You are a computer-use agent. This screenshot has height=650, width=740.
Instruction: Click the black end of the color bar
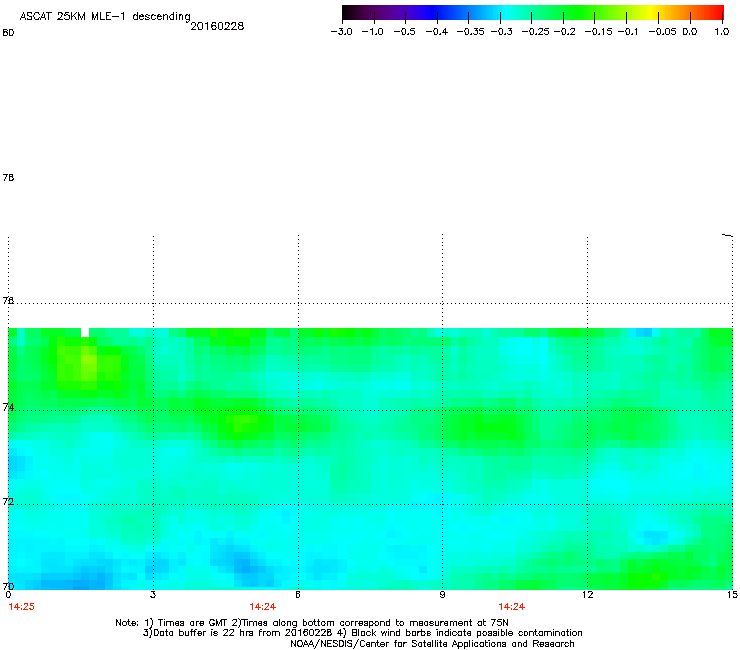tap(348, 12)
